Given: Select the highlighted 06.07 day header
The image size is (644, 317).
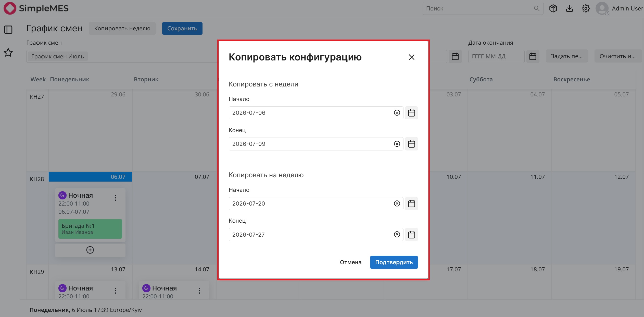Looking at the screenshot, I should 90,177.
